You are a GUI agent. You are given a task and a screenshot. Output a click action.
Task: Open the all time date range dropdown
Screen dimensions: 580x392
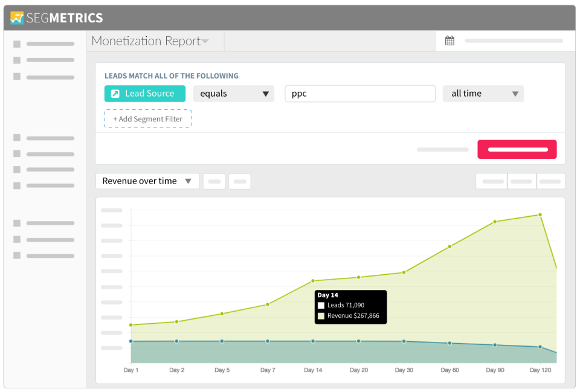pyautogui.click(x=483, y=94)
